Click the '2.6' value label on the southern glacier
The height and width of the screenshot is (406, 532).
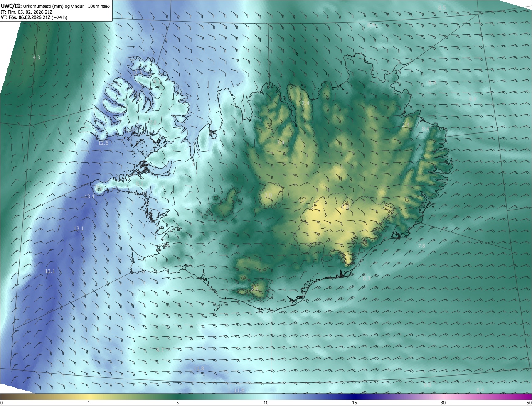254,290
